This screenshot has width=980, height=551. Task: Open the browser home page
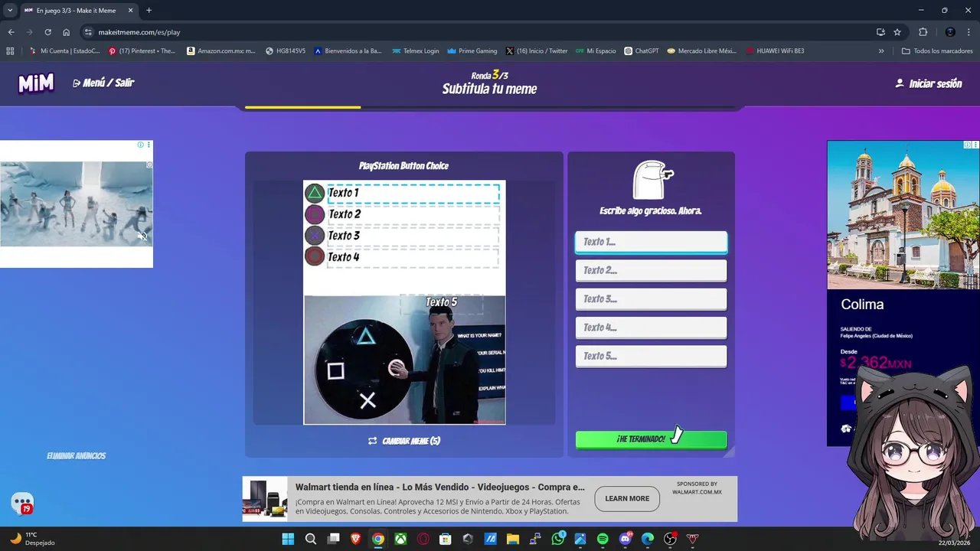tap(67, 32)
